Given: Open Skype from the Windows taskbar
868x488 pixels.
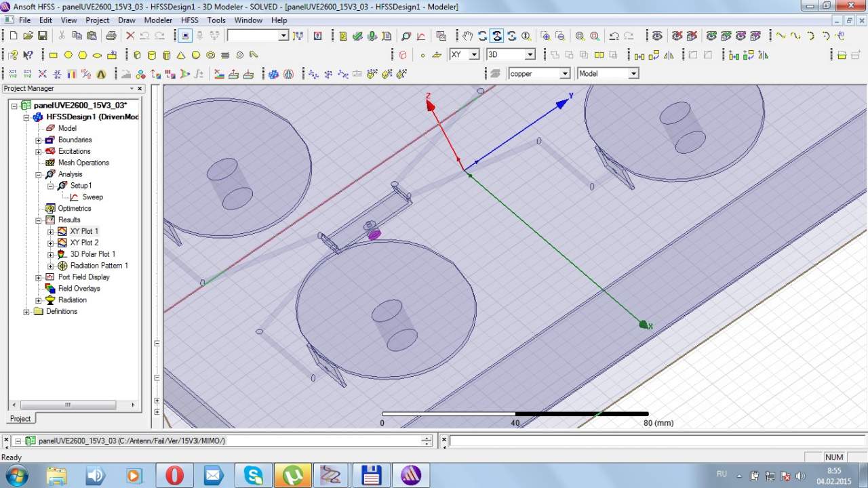Looking at the screenshot, I should pos(253,475).
